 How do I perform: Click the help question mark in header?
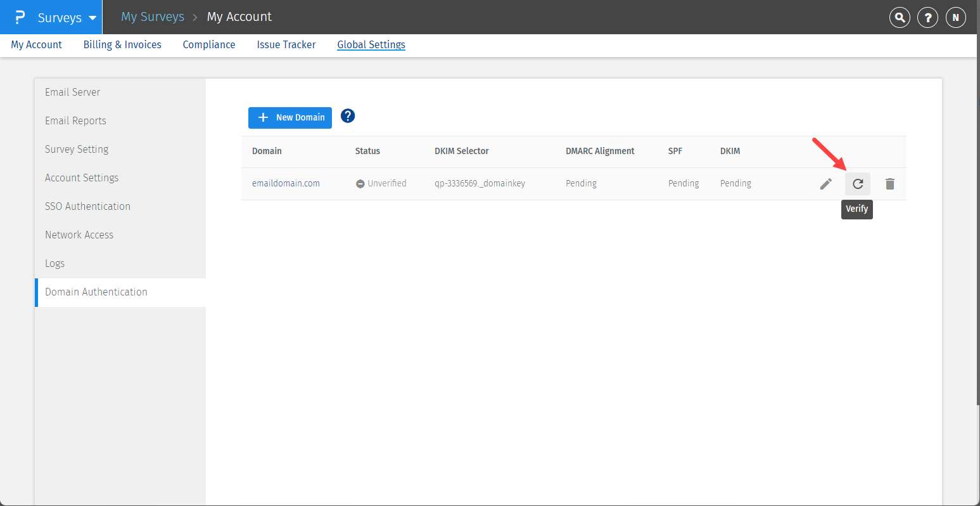pos(927,18)
